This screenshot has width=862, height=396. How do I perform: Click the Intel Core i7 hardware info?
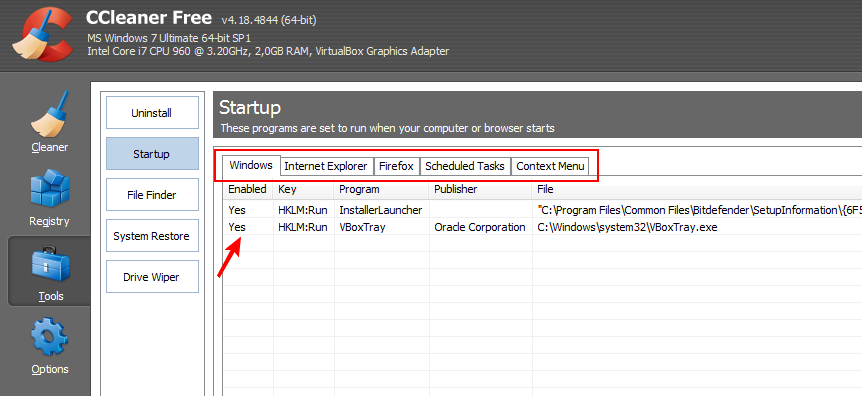point(268,51)
